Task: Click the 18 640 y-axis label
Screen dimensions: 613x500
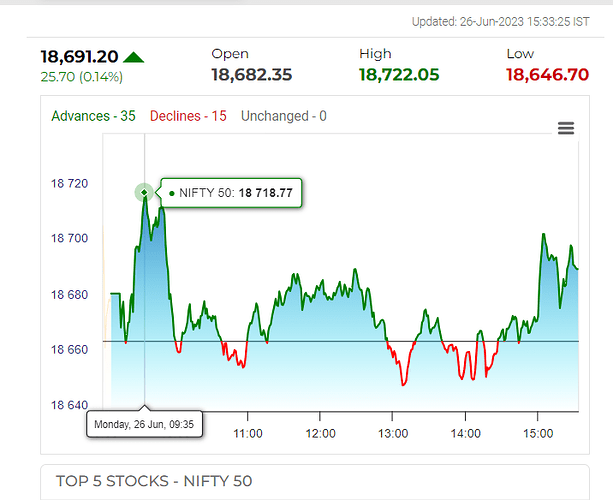Action: pos(70,405)
